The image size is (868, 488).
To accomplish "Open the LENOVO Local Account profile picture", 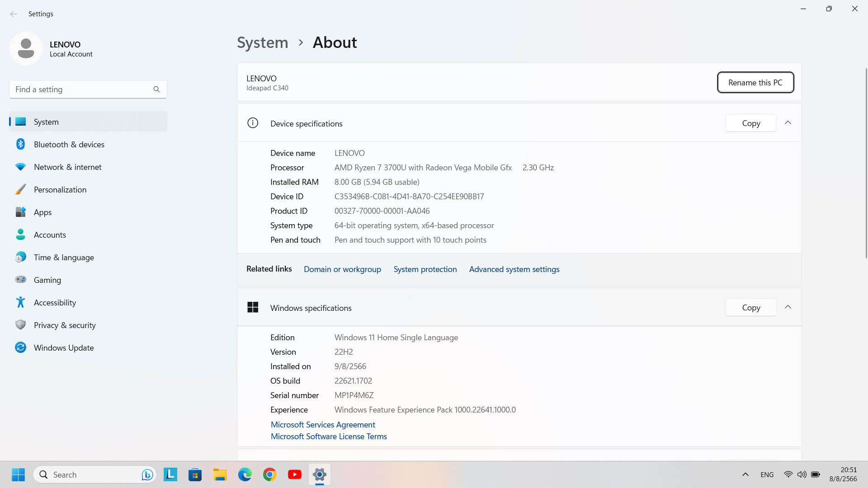I will (x=26, y=48).
